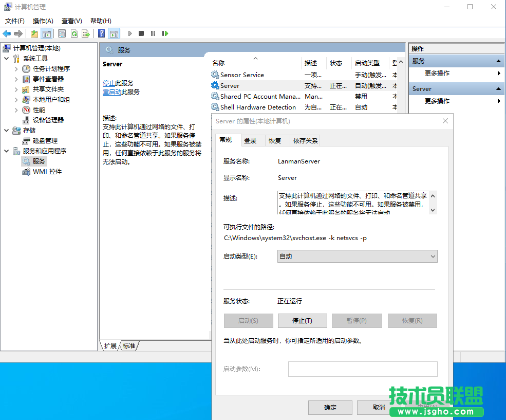Click the WMI Control tree item
Viewport: 506px width, 420px height.
click(47, 171)
